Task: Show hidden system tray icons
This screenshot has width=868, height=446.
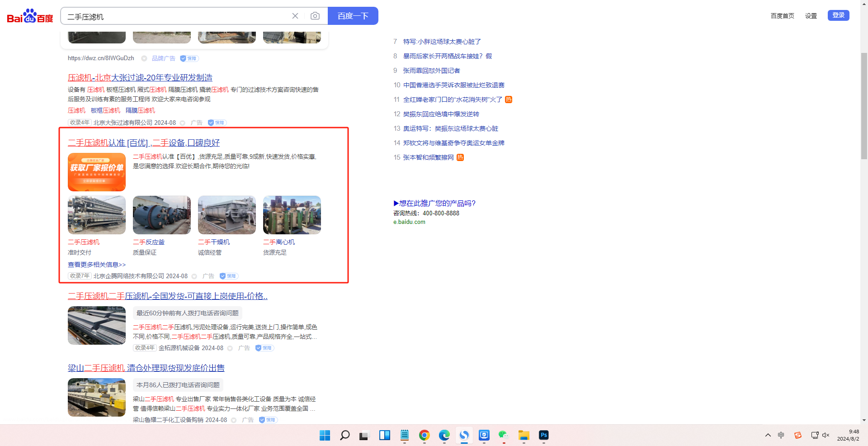Action: coord(768,435)
